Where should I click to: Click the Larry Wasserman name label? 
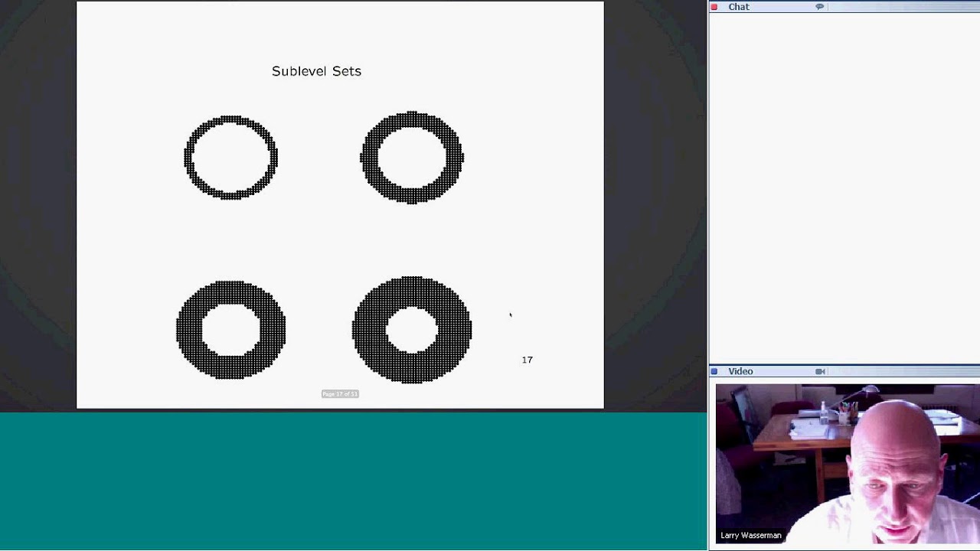click(x=750, y=536)
